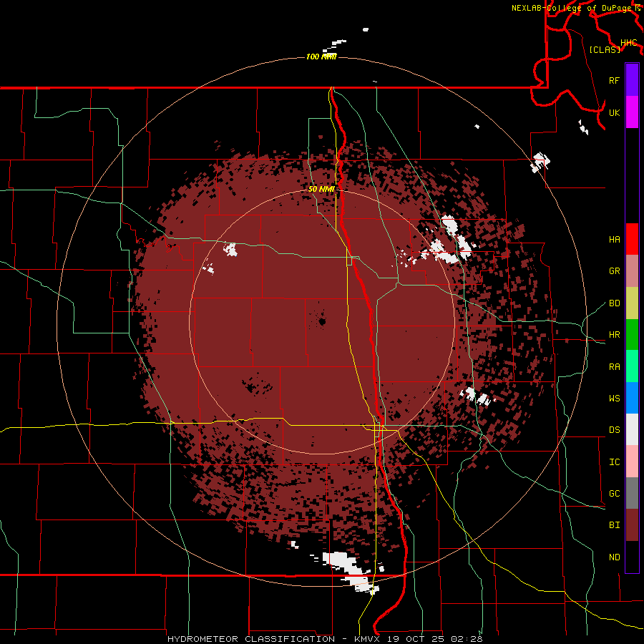Click the '50 NMI' range ring label
Image resolution: width=644 pixels, height=644 pixels.
(x=321, y=189)
